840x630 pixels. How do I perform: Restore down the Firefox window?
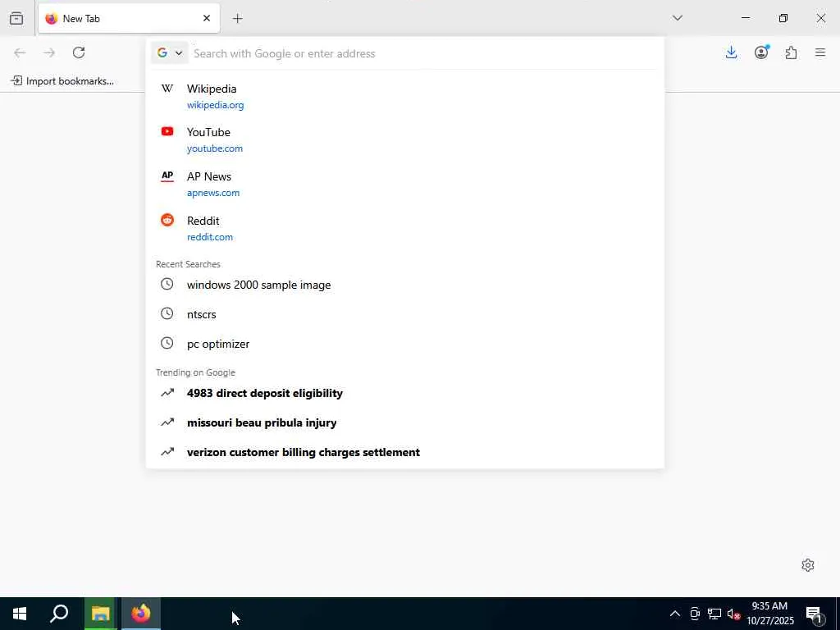783,18
